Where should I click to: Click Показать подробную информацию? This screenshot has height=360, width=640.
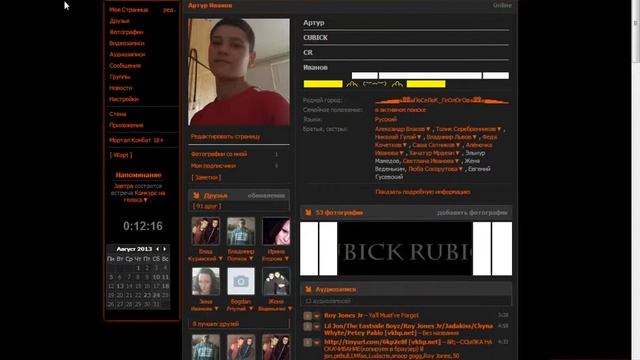(x=423, y=192)
